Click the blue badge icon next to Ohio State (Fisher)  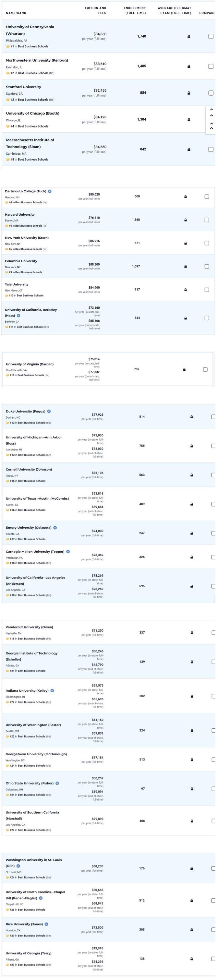coord(57,783)
